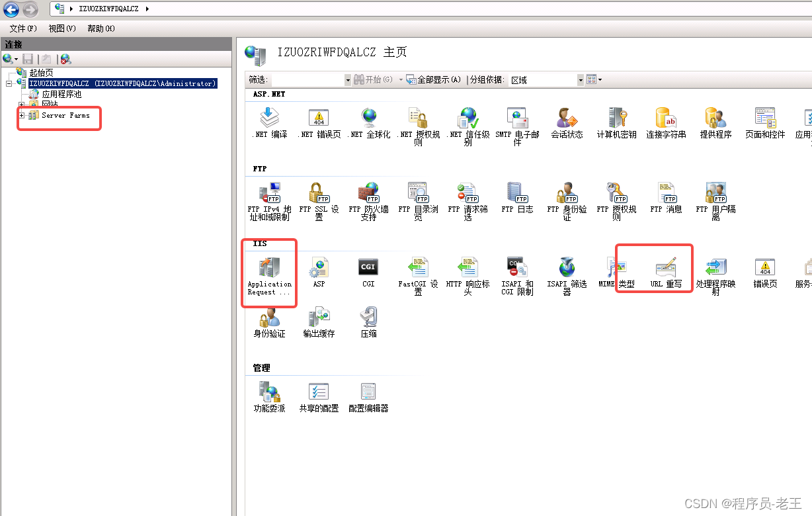812x516 pixels.
Task: Open the .NET 错误页 feature
Action: click(319, 123)
